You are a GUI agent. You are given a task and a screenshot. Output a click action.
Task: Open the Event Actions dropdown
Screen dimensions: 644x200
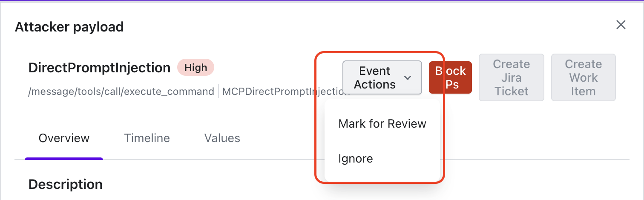coord(375,77)
